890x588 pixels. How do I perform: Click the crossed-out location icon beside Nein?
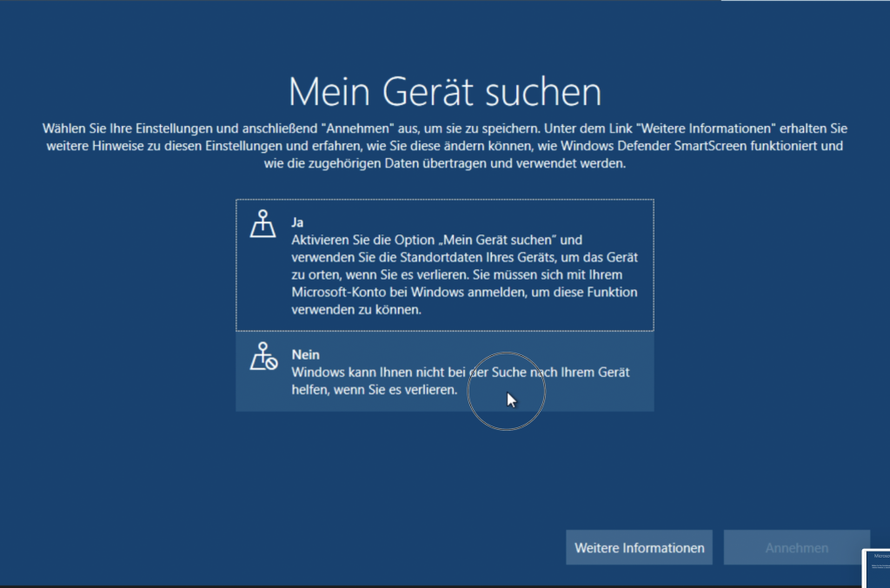263,357
